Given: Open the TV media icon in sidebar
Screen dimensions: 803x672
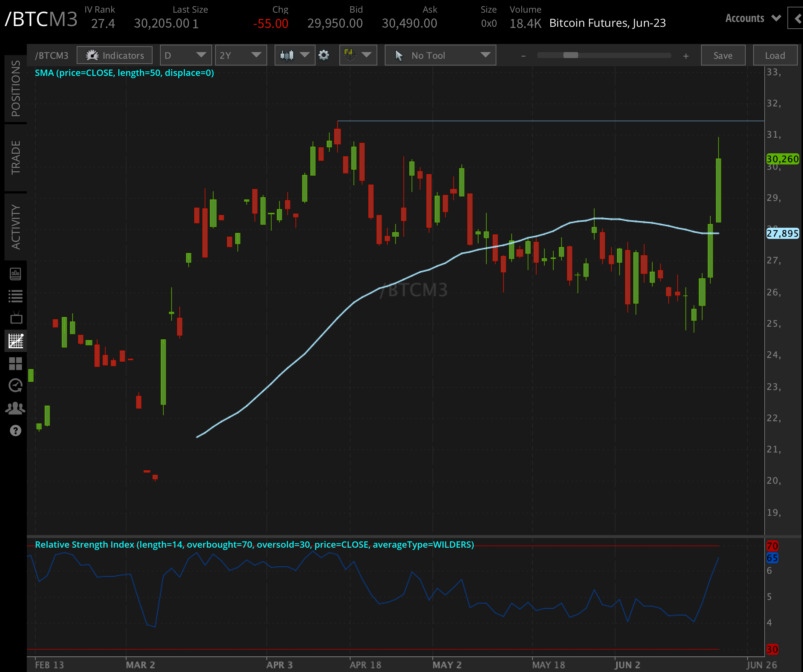Looking at the screenshot, I should (15, 318).
